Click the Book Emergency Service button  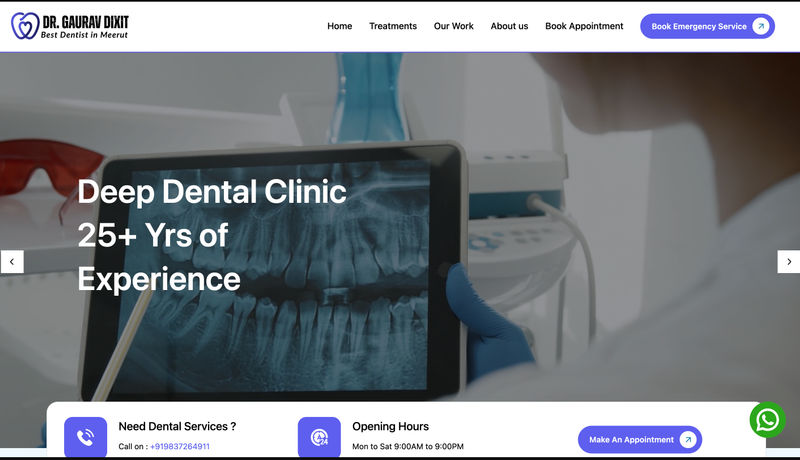pos(708,26)
